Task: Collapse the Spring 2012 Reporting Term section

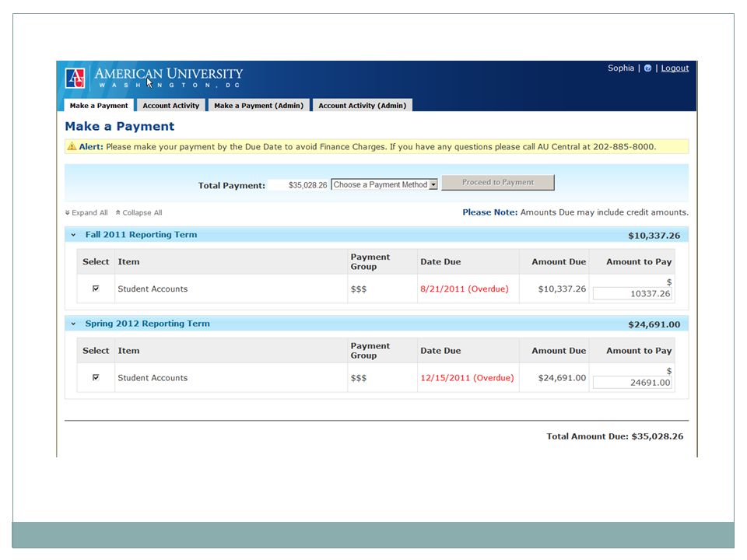Action: coord(73,324)
